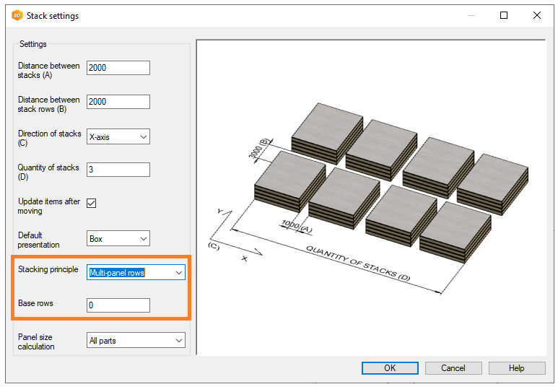Screen dimensions: 558x392
Task: Click the Distance between stacks (A) field
Action: tap(118, 68)
